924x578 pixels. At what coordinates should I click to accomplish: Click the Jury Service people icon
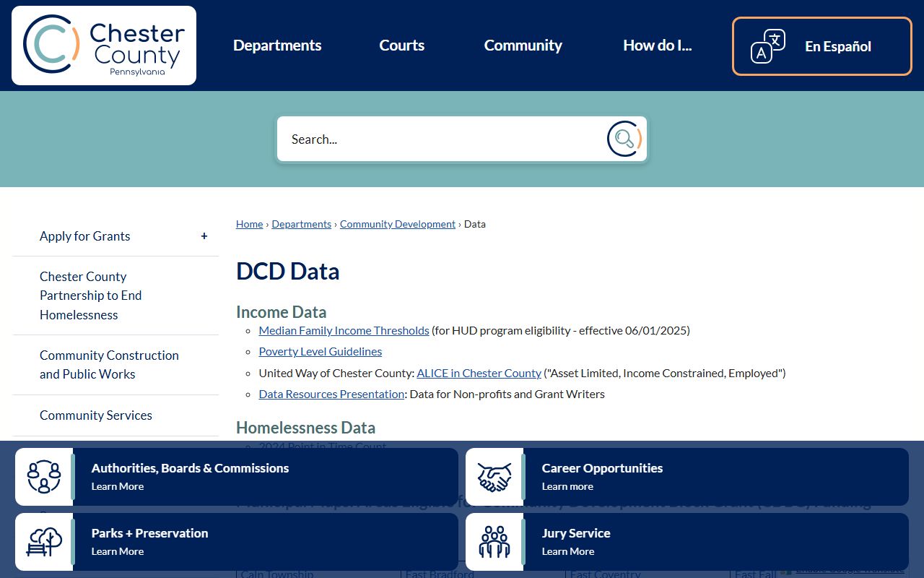point(494,542)
